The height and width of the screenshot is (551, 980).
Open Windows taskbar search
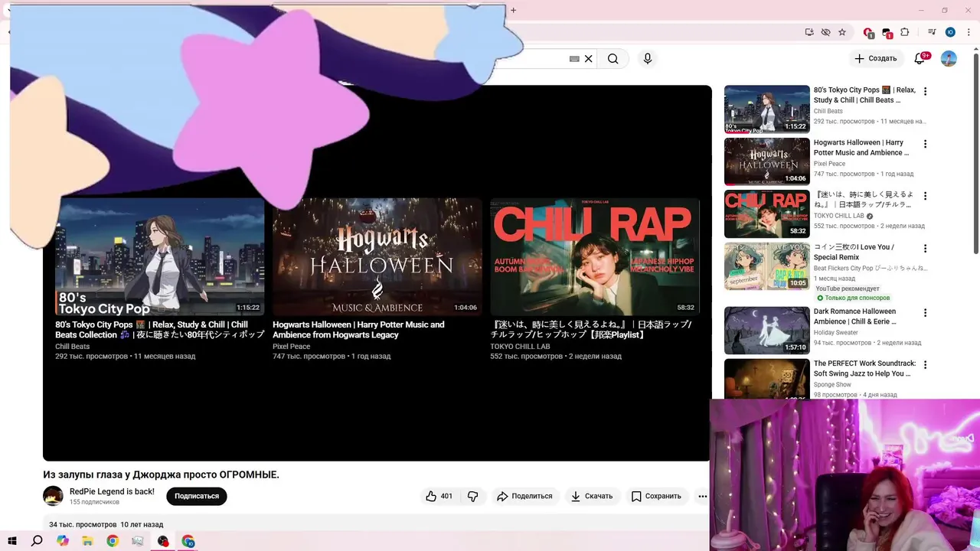37,541
